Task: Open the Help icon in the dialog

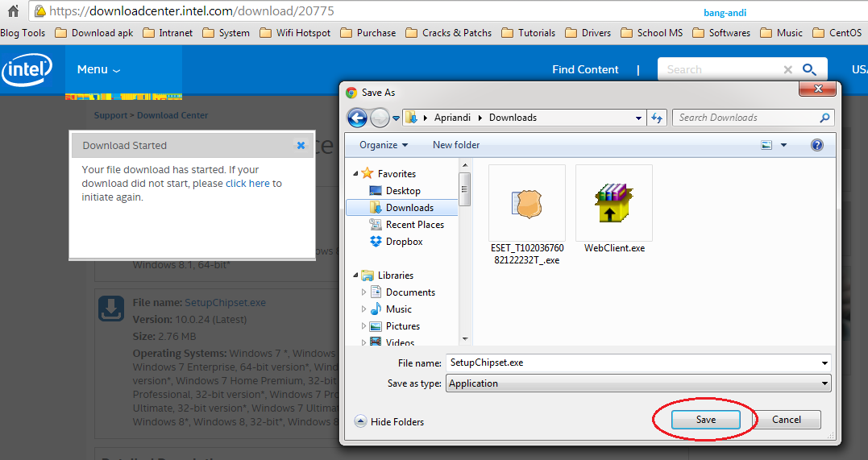Action: point(816,145)
